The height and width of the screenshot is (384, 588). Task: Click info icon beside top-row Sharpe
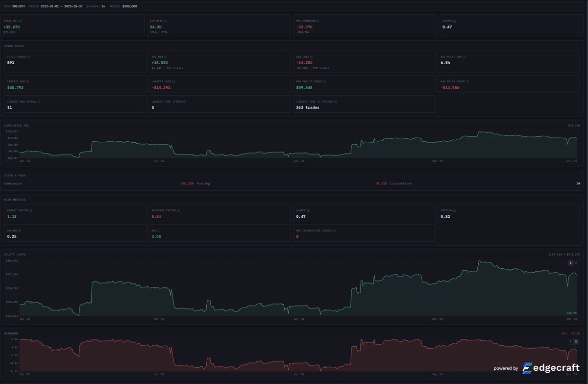point(454,21)
